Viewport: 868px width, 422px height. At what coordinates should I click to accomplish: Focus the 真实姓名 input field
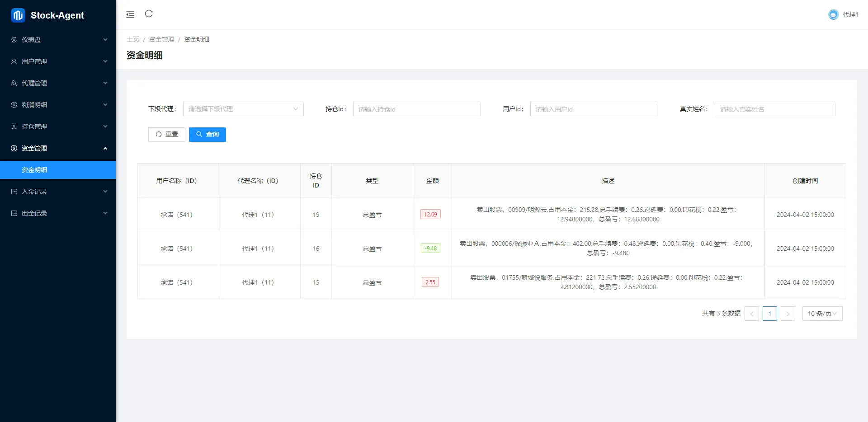point(774,109)
